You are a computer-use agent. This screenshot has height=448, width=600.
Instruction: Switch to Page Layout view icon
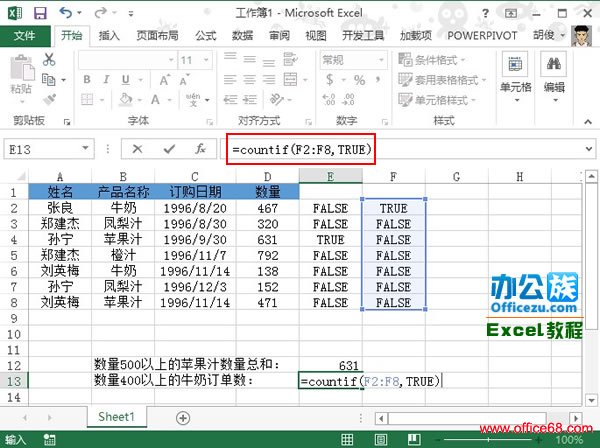(380, 439)
